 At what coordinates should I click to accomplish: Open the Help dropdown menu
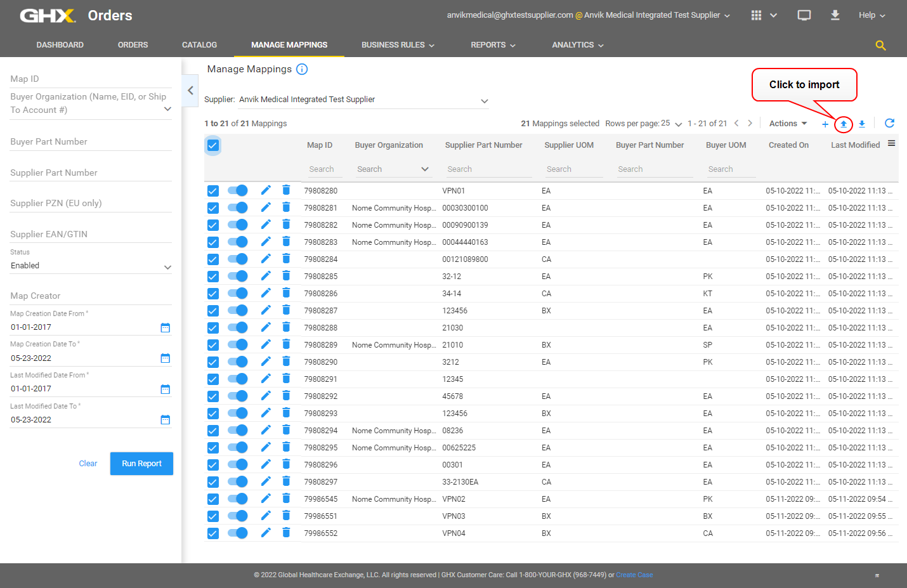[872, 15]
